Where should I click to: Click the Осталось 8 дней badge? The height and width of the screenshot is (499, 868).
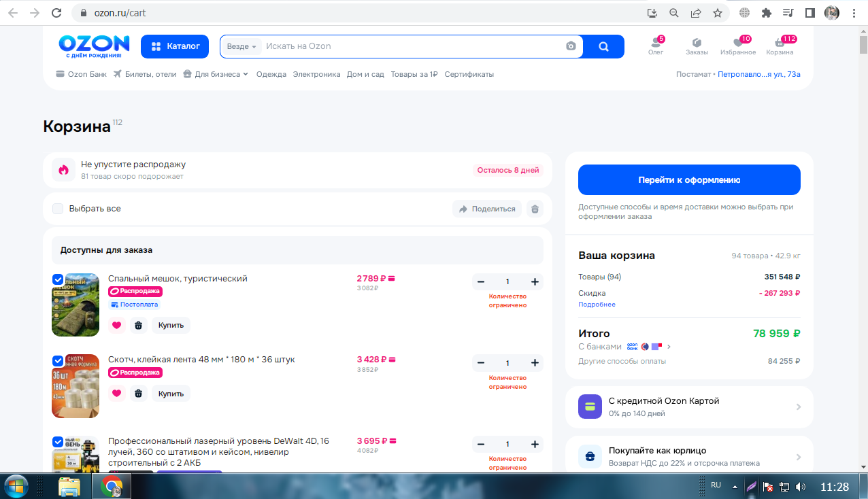[508, 170]
